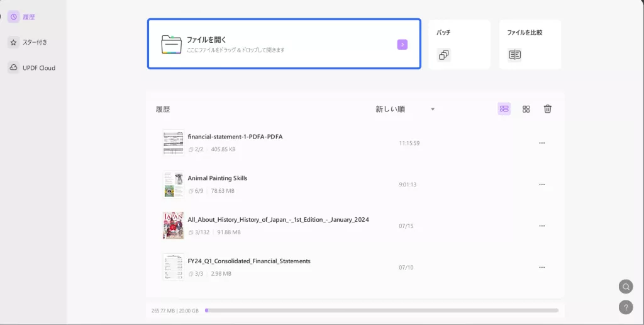
Task: Click the purple arrow in the open file box
Action: click(402, 45)
